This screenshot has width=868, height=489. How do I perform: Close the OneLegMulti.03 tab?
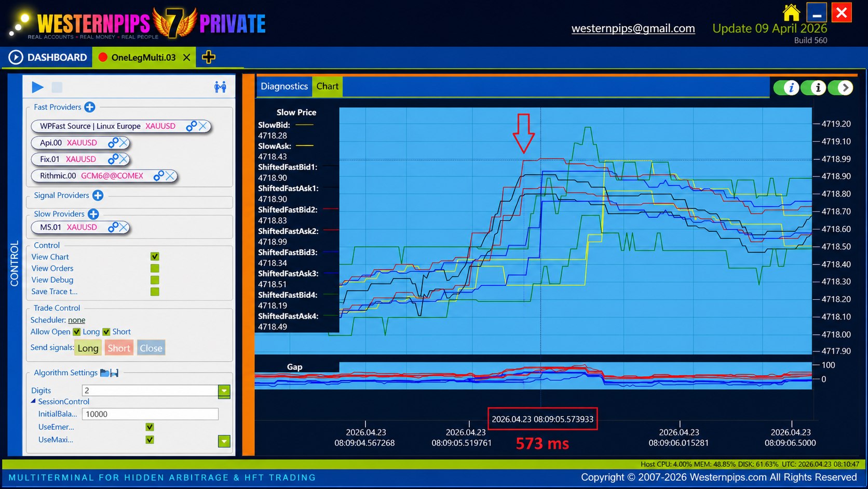pos(186,58)
